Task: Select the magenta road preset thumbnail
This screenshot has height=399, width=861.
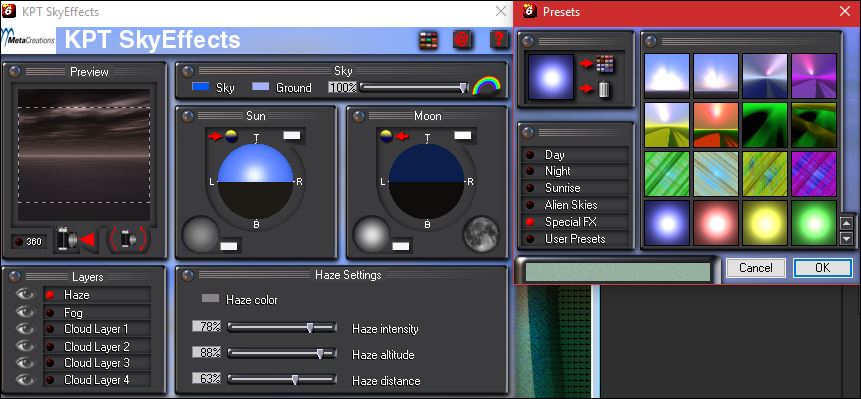Action: [814, 76]
